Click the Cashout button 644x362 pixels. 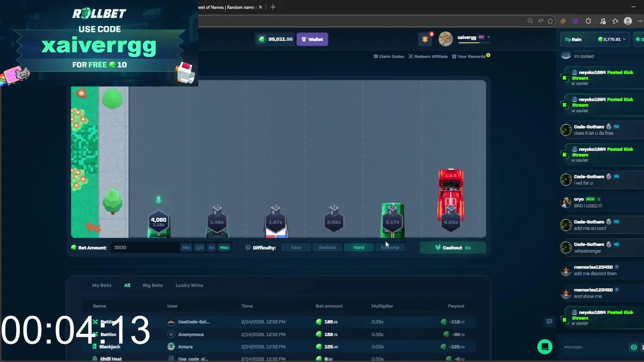click(x=452, y=247)
